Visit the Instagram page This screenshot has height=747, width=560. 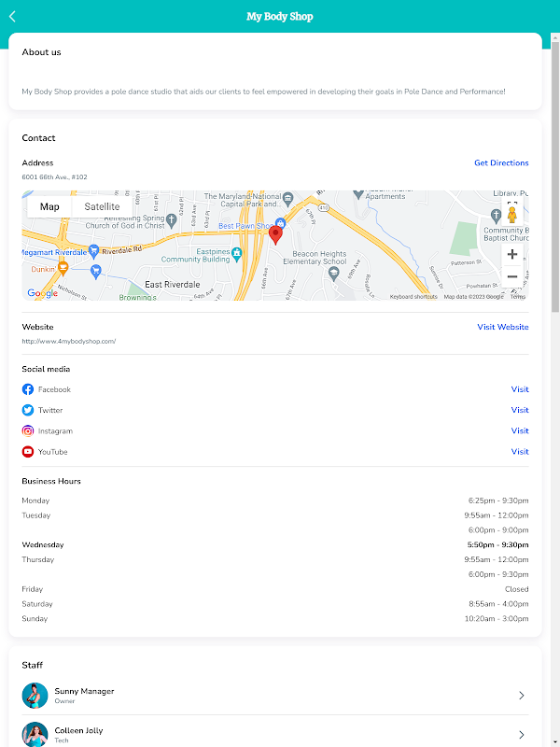click(520, 430)
